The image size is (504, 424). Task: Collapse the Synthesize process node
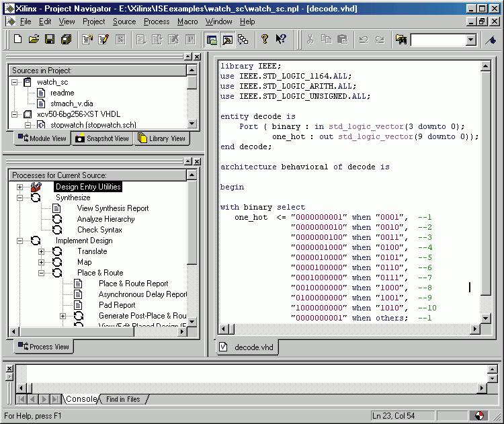click(x=19, y=198)
